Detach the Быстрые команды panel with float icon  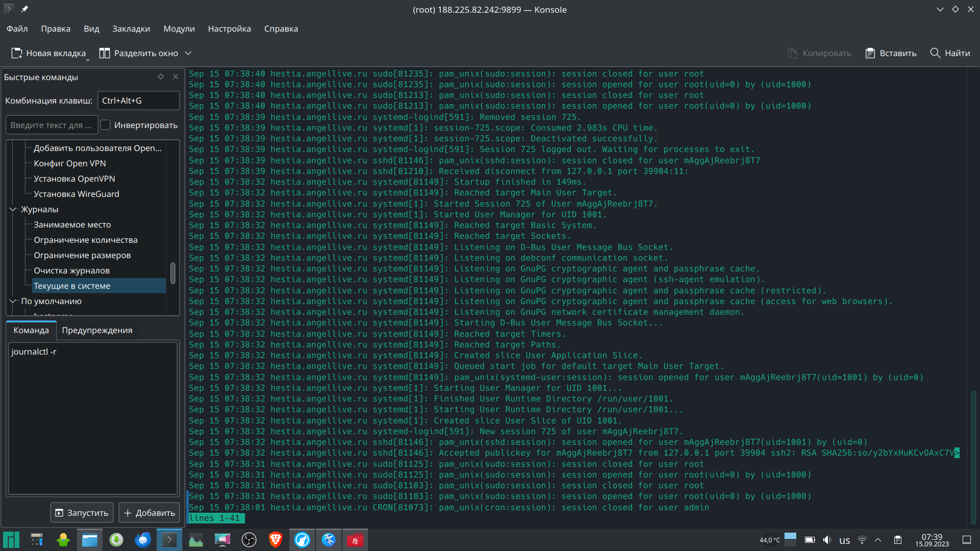pyautogui.click(x=161, y=77)
